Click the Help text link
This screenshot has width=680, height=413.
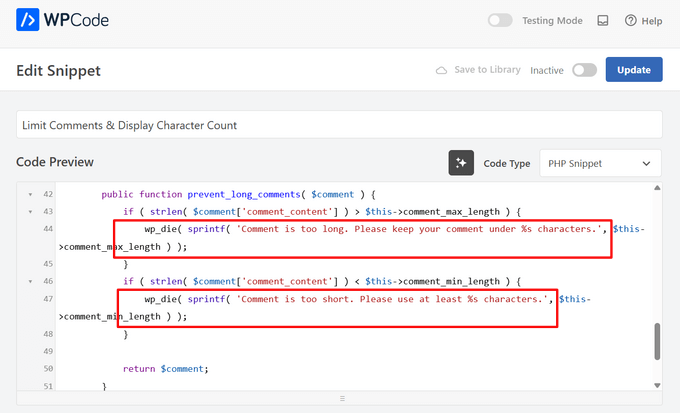pyautogui.click(x=651, y=21)
